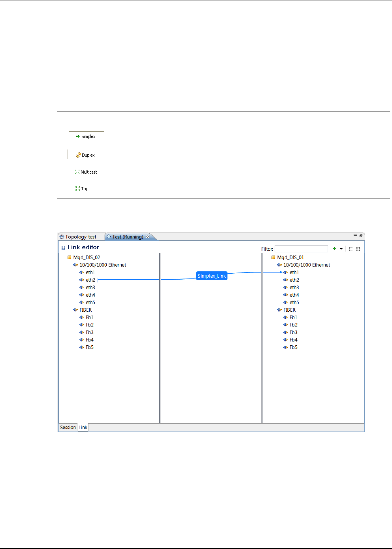Select the Mgd_DIS_02 device node

coord(86,257)
